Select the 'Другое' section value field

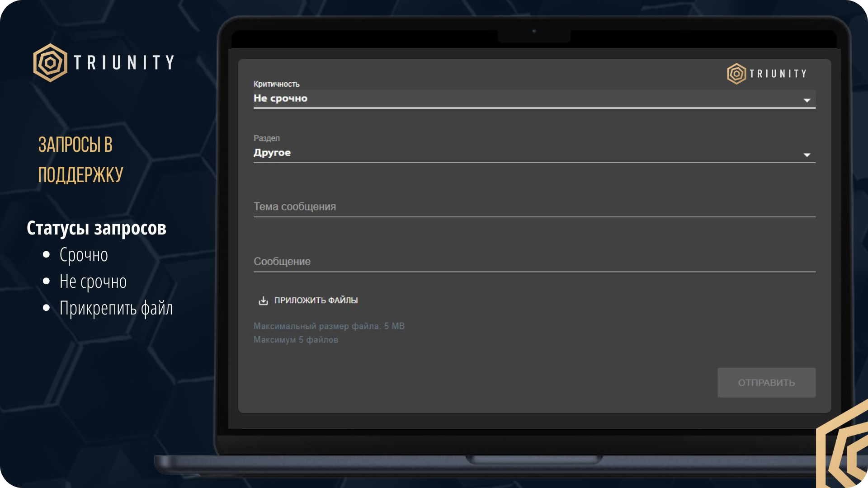[x=272, y=153]
